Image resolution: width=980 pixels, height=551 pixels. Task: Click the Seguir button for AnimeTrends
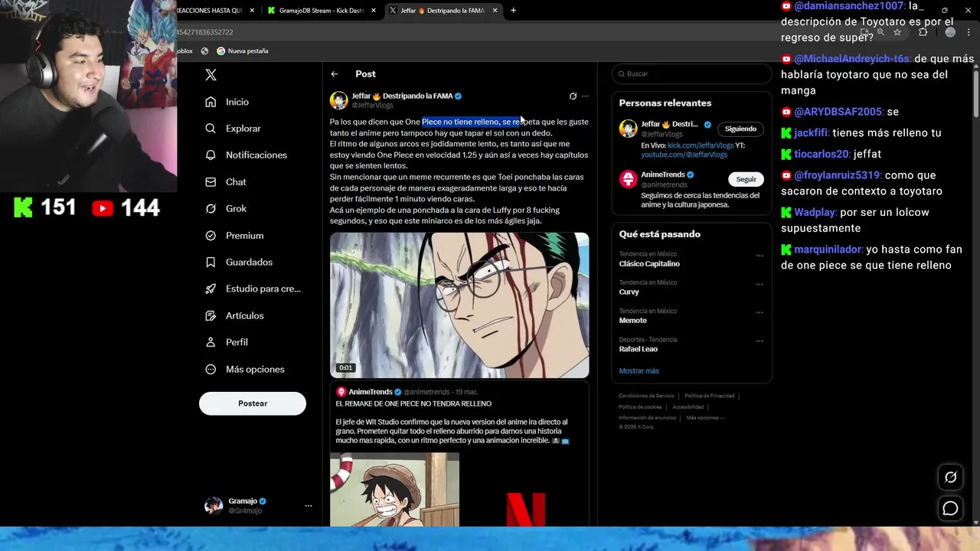[x=746, y=179]
